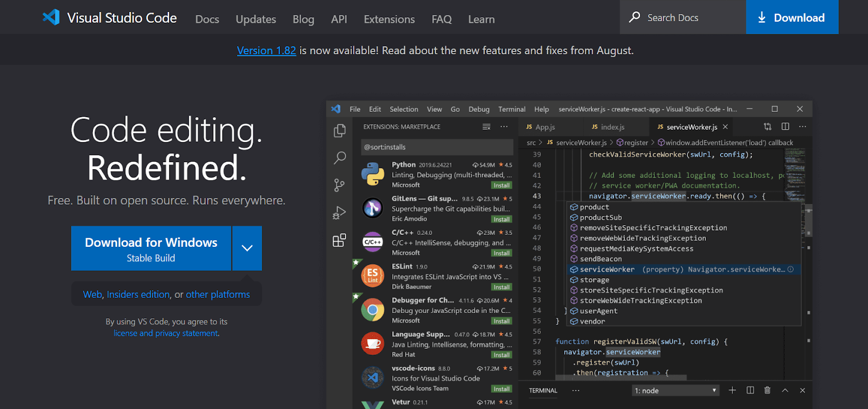The height and width of the screenshot is (409, 868).
Task: Click the Visual Studio Code logo
Action: point(52,17)
